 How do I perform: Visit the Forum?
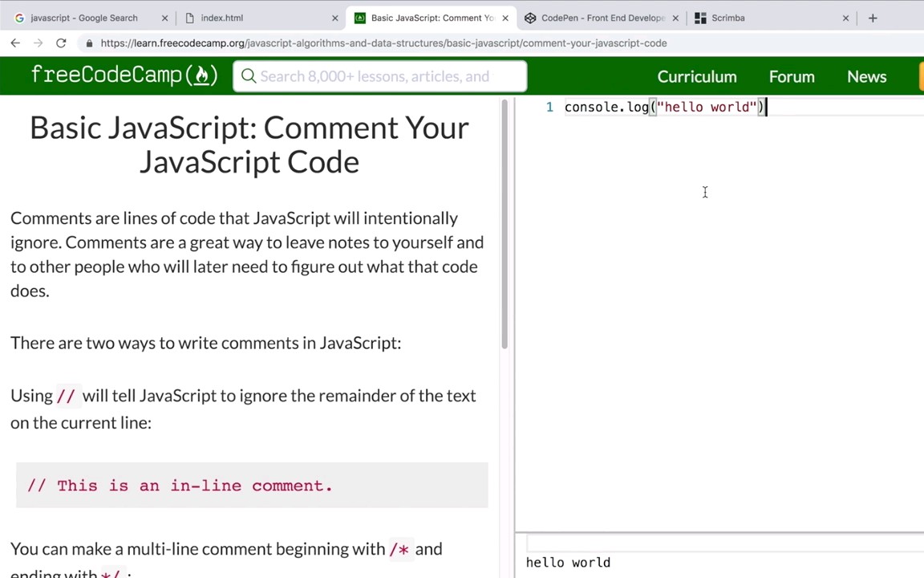pyautogui.click(x=792, y=76)
